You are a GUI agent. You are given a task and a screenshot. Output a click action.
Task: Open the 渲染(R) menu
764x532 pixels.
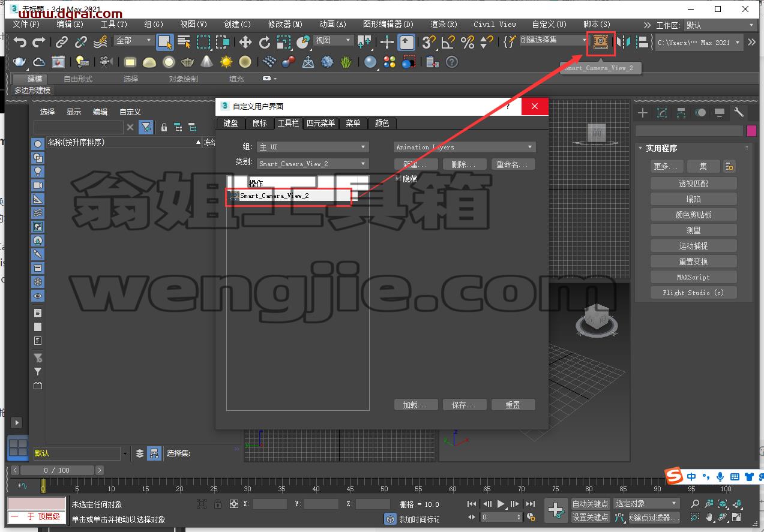pyautogui.click(x=444, y=25)
